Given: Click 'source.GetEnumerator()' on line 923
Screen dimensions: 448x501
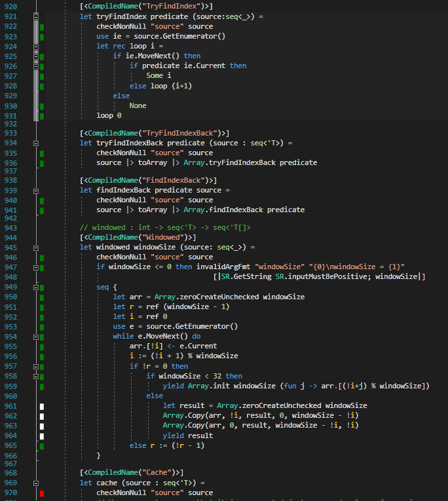Looking at the screenshot, I should pyautogui.click(x=179, y=37).
